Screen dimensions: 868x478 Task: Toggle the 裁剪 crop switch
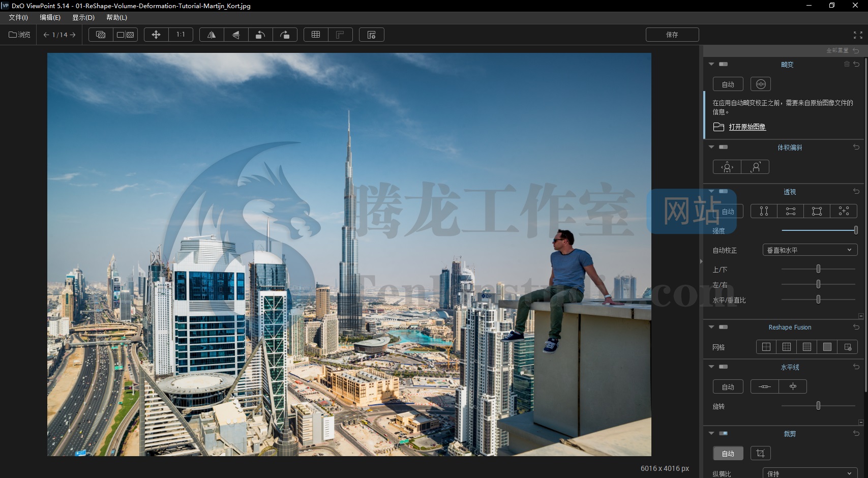tap(723, 433)
